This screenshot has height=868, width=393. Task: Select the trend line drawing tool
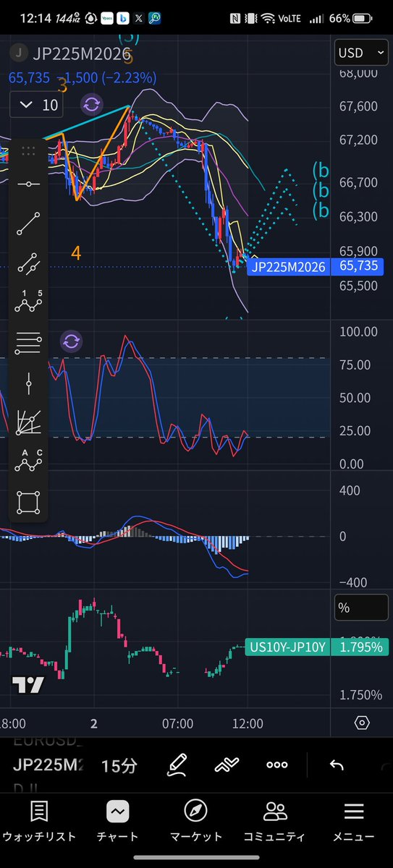click(29, 224)
